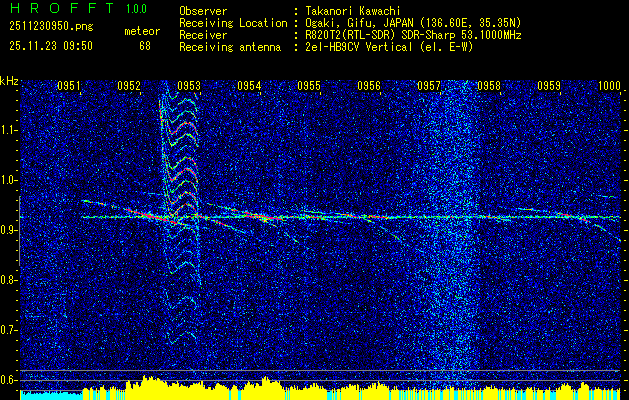Click the 1.1 kHz axis label
Image resolution: width=629 pixels, height=400 pixels.
[x=9, y=129]
